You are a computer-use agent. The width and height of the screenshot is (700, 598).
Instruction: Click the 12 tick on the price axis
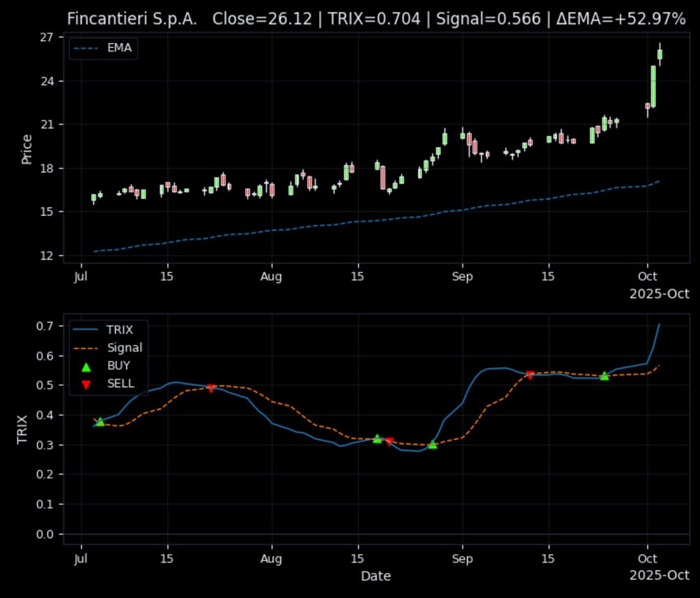tap(47, 255)
